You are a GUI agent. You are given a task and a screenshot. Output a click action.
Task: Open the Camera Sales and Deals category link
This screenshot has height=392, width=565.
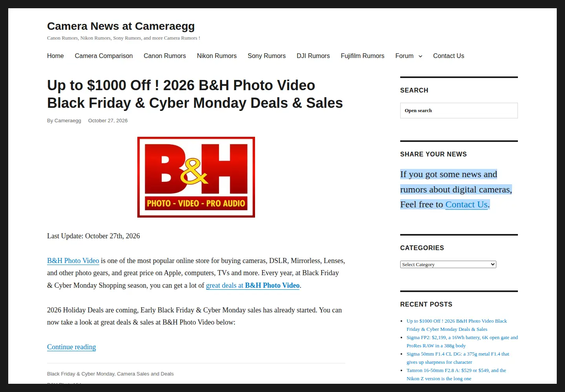[x=145, y=374]
